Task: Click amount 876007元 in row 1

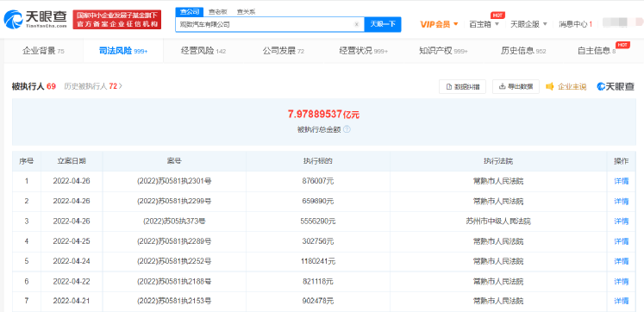Action: (x=318, y=181)
